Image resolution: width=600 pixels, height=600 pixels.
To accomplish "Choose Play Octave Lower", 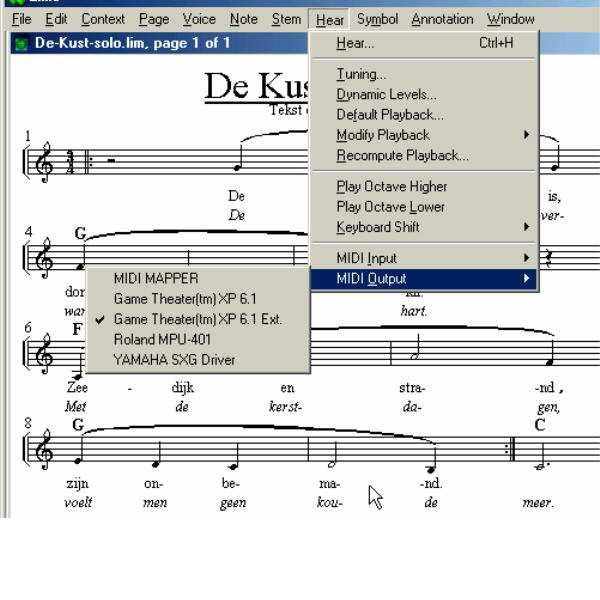I will (424, 207).
